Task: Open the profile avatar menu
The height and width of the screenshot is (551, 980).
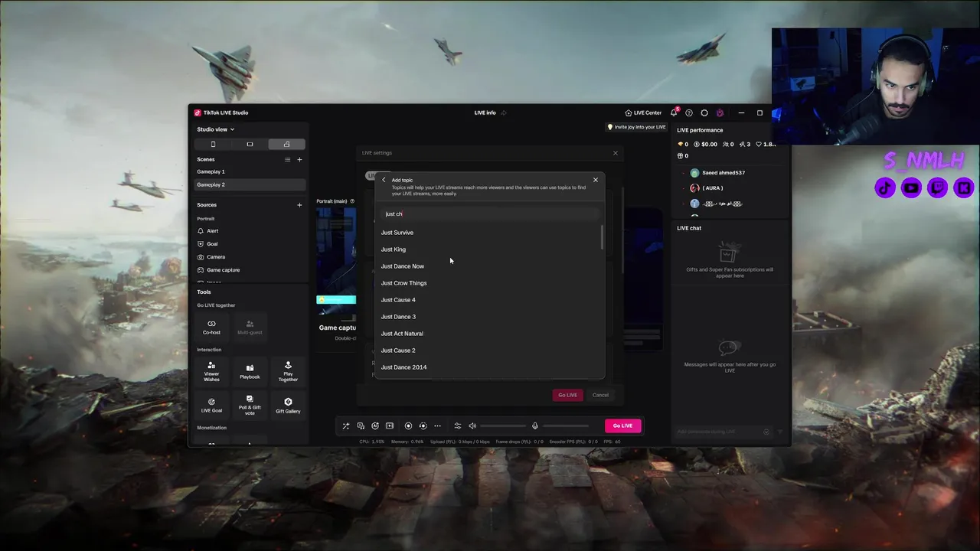Action: pyautogui.click(x=720, y=112)
